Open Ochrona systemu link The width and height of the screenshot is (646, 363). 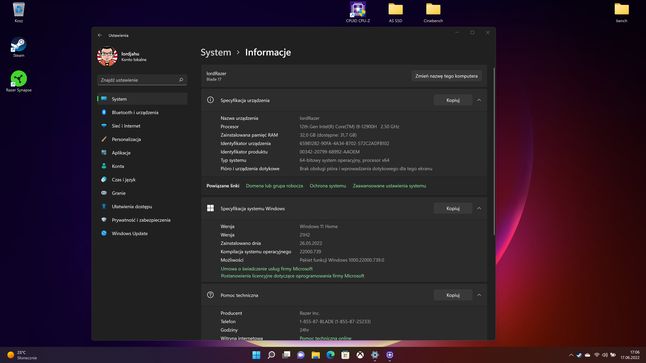click(x=328, y=186)
